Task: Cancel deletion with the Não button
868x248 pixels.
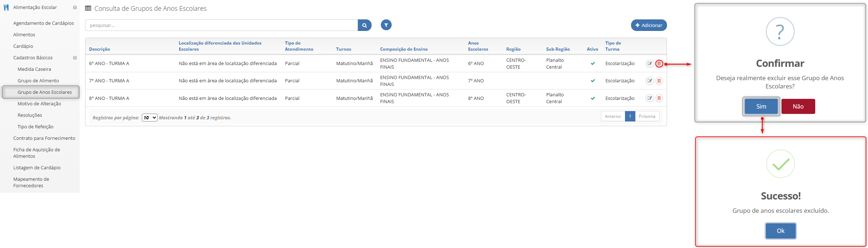Action: pos(798,106)
